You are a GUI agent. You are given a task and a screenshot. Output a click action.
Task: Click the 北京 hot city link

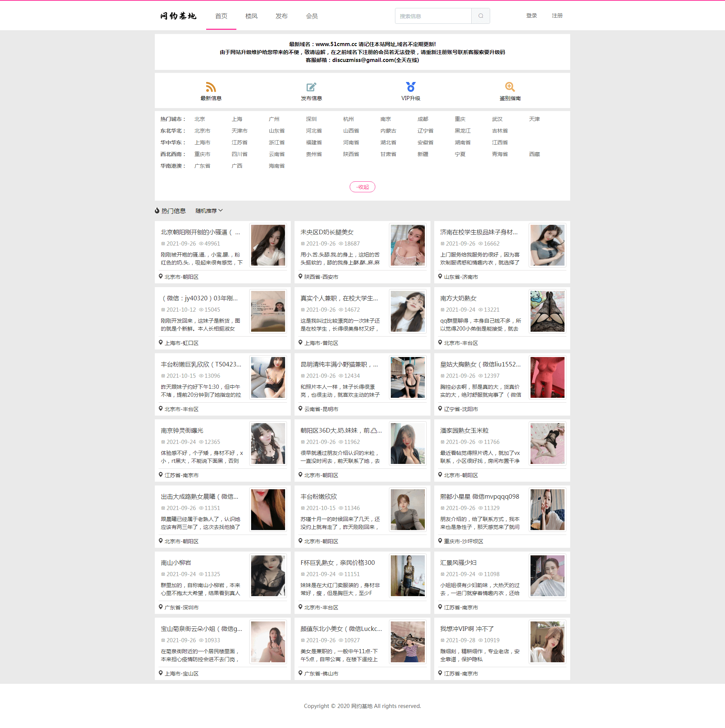click(x=201, y=119)
